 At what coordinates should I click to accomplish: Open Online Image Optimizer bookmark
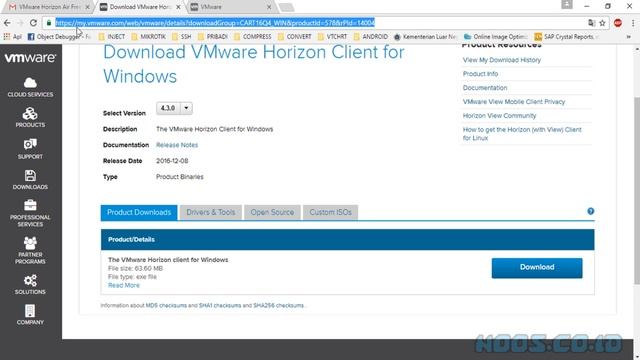[496, 37]
